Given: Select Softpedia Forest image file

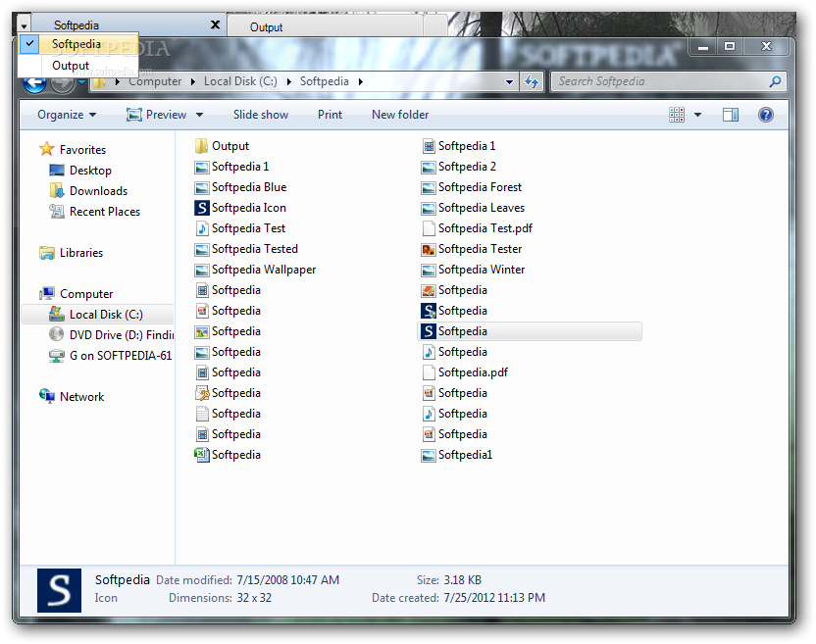Looking at the screenshot, I should (472, 187).
